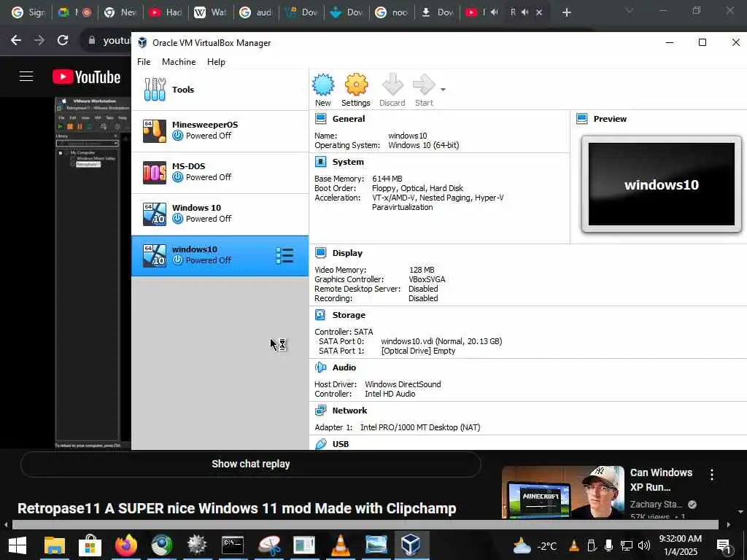Open more options for suggested video
Screen dimensions: 747x560
tap(712, 474)
